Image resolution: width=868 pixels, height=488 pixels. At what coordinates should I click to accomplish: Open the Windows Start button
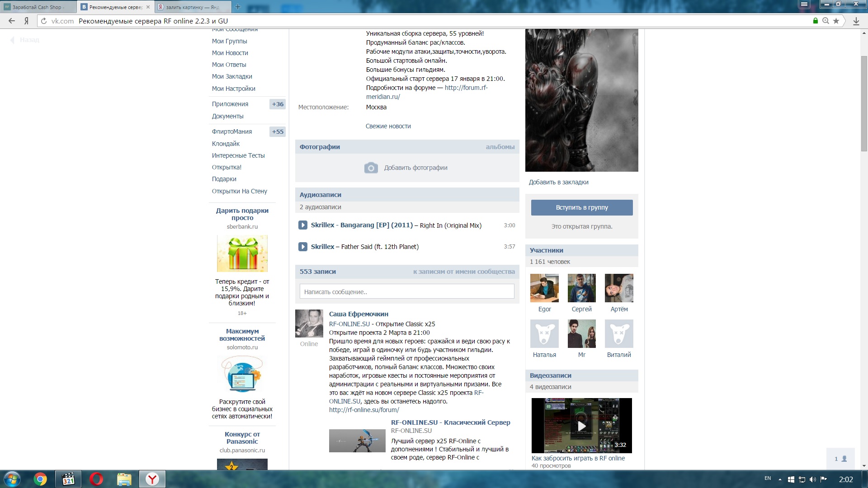pos(12,479)
